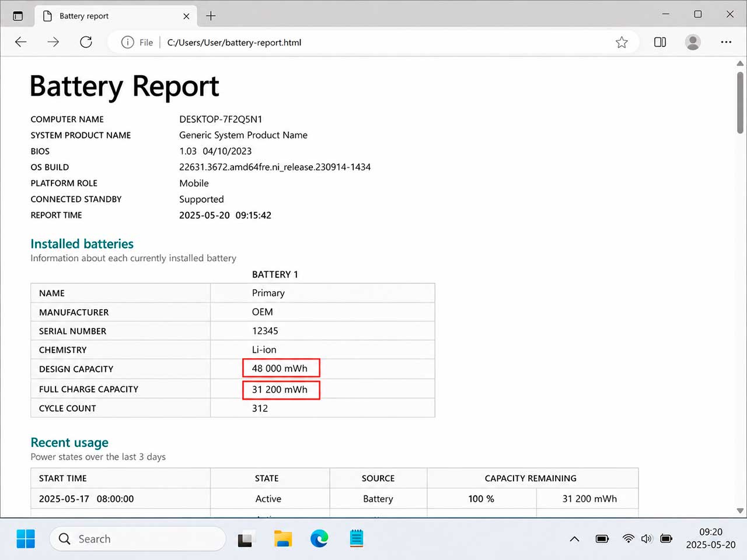The image size is (747, 560).
Task: Open the browser Settings and more menu
Action: [726, 42]
